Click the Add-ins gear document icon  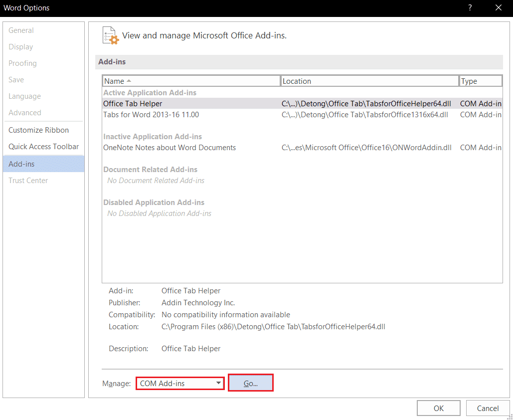(x=111, y=35)
